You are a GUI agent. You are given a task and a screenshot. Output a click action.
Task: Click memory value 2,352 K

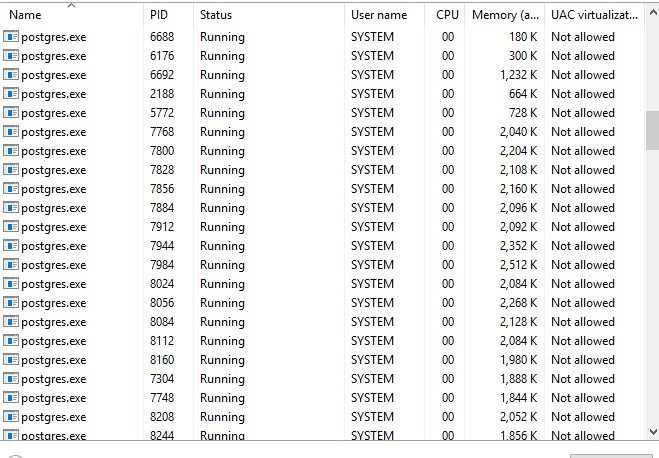click(x=519, y=245)
